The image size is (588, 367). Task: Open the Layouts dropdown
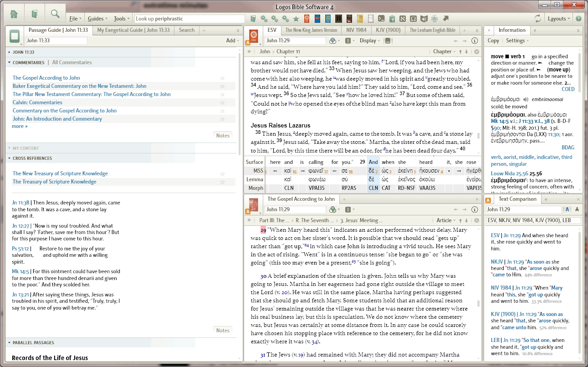point(559,19)
